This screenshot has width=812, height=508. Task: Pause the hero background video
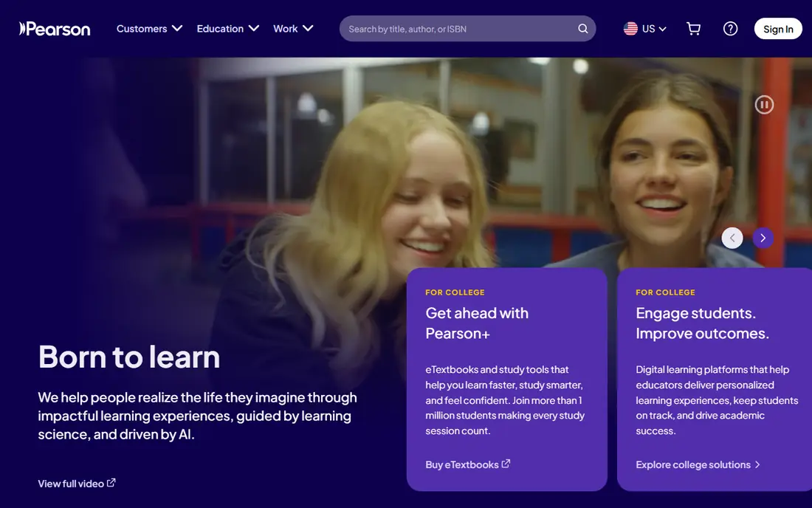[764, 105]
